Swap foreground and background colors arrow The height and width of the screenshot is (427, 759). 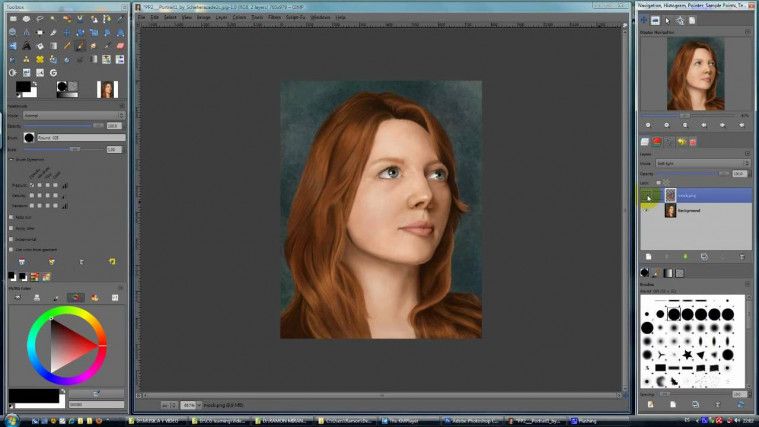(x=34, y=83)
